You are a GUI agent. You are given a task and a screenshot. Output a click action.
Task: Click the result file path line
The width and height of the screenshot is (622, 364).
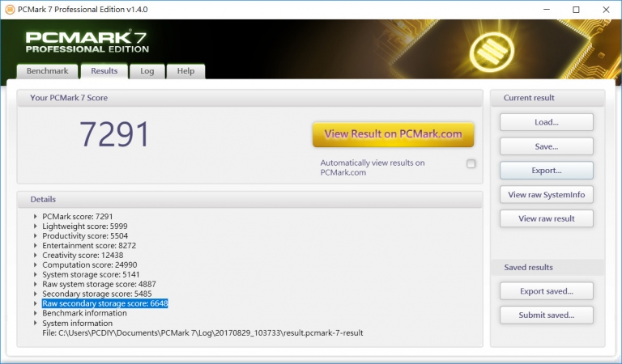click(202, 333)
